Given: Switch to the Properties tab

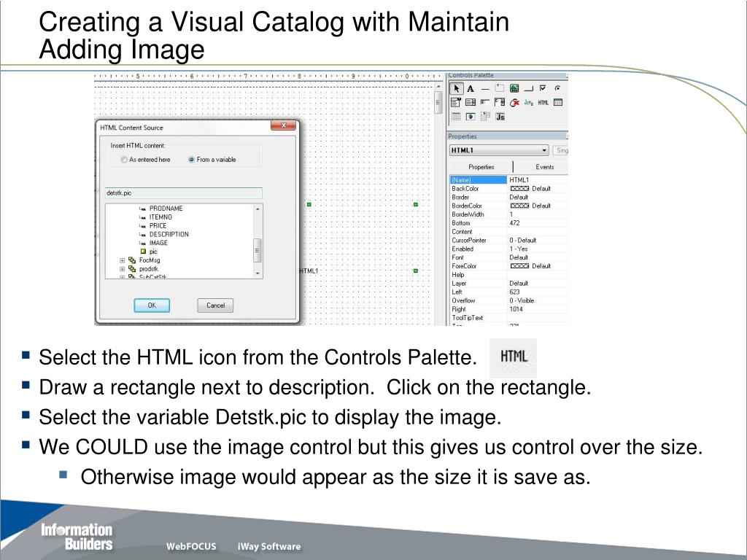Looking at the screenshot, I should [x=481, y=167].
